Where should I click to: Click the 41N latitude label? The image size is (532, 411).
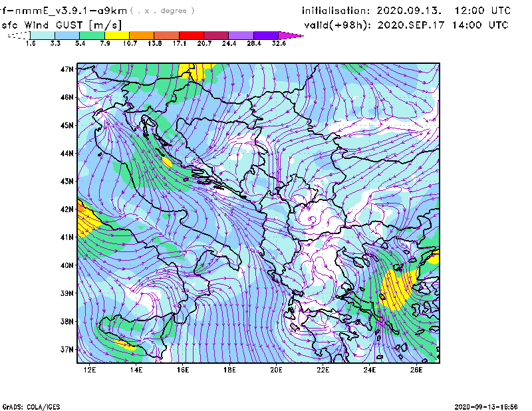(67, 237)
